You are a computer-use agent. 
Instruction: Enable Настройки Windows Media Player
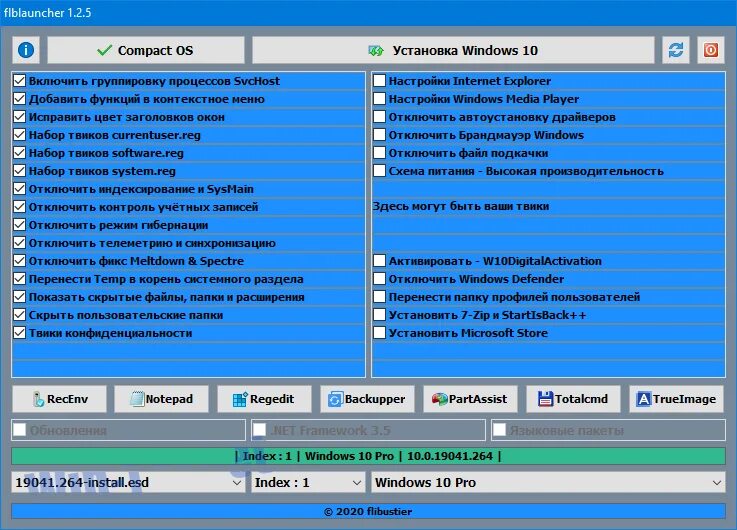(x=379, y=99)
